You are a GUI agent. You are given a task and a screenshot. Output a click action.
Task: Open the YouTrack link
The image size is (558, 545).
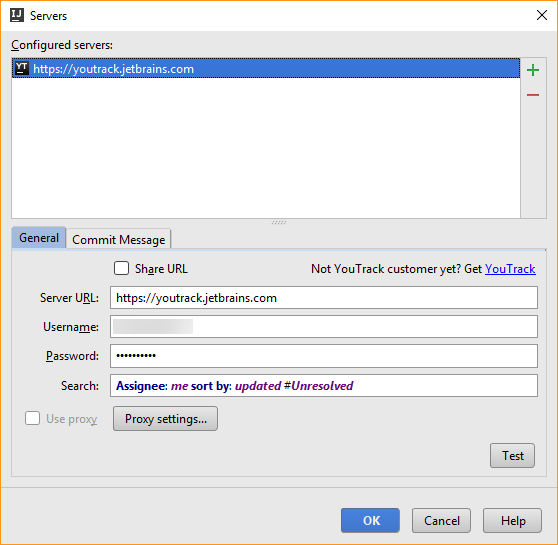(510, 269)
